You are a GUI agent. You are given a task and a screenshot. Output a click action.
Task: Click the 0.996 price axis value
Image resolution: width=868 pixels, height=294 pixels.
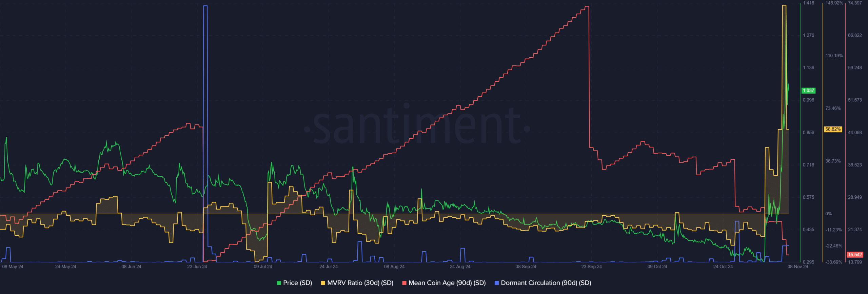point(808,100)
